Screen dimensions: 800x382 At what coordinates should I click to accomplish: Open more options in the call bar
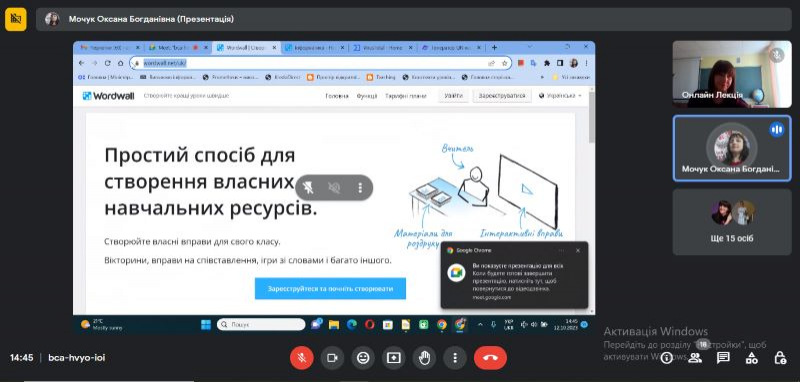coord(455,358)
